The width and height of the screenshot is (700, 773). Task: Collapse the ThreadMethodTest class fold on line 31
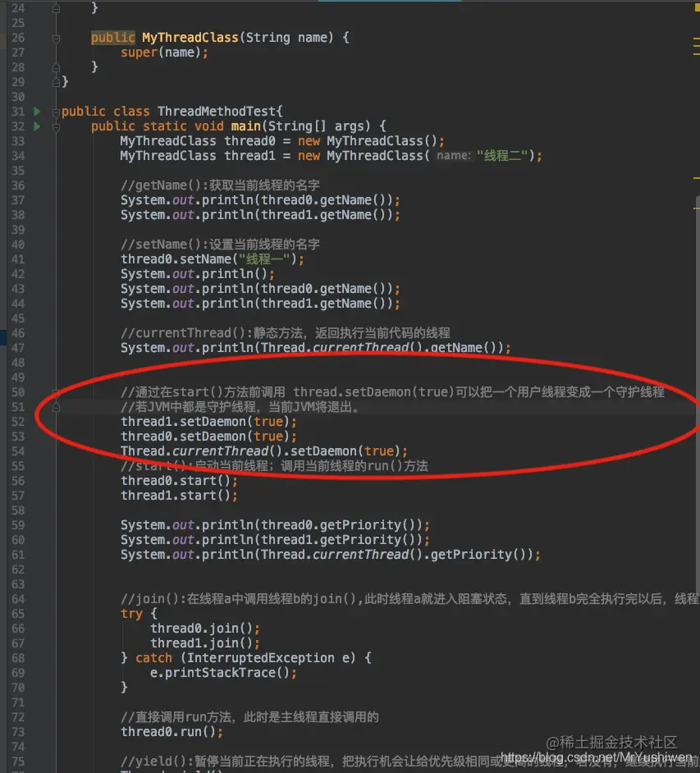coord(56,112)
